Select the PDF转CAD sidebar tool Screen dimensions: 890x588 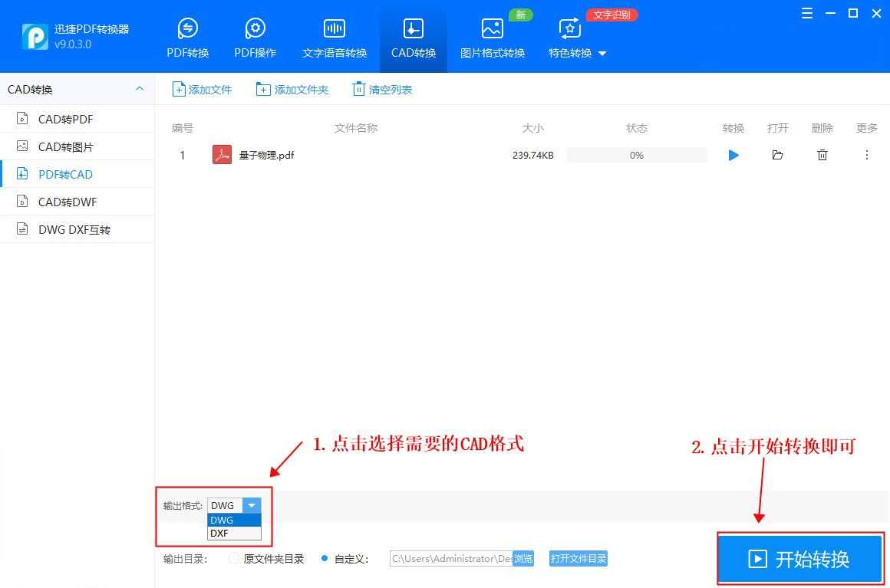click(67, 174)
